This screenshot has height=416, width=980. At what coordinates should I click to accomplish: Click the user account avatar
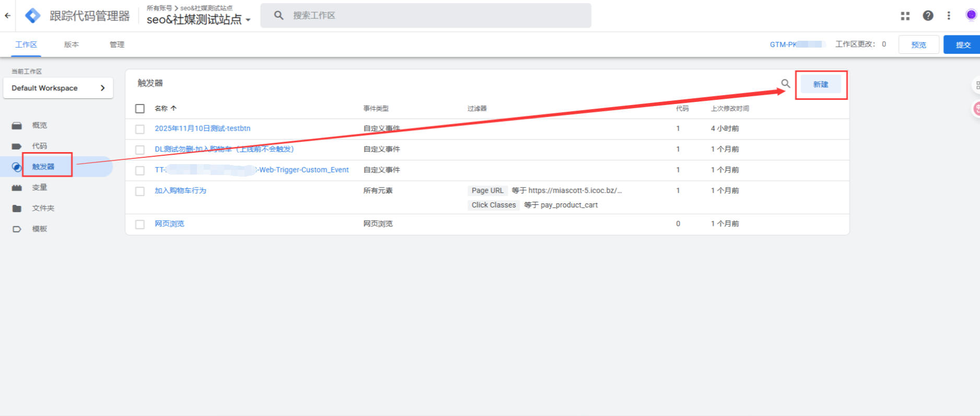coord(971,15)
